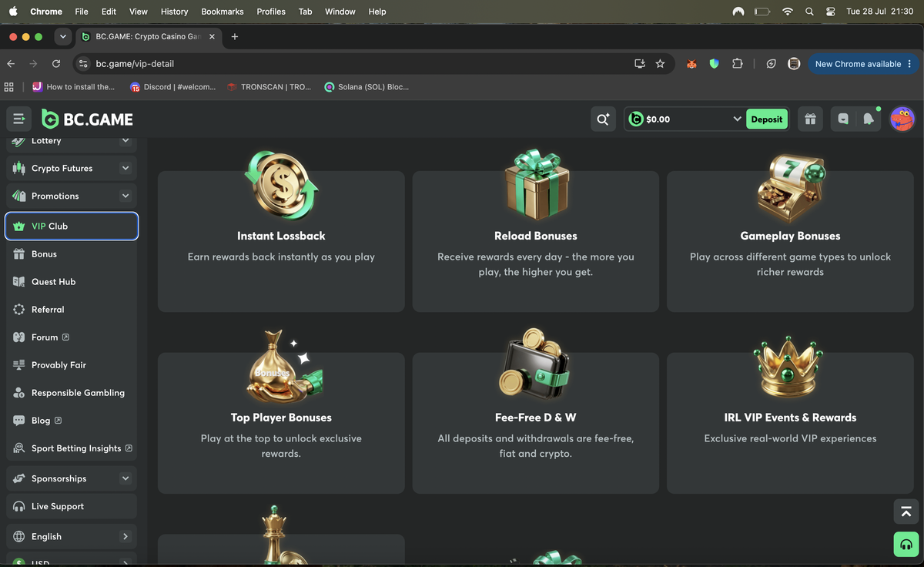The width and height of the screenshot is (924, 567).
Task: Open the TRONSCAN bookmark
Action: pos(269,87)
